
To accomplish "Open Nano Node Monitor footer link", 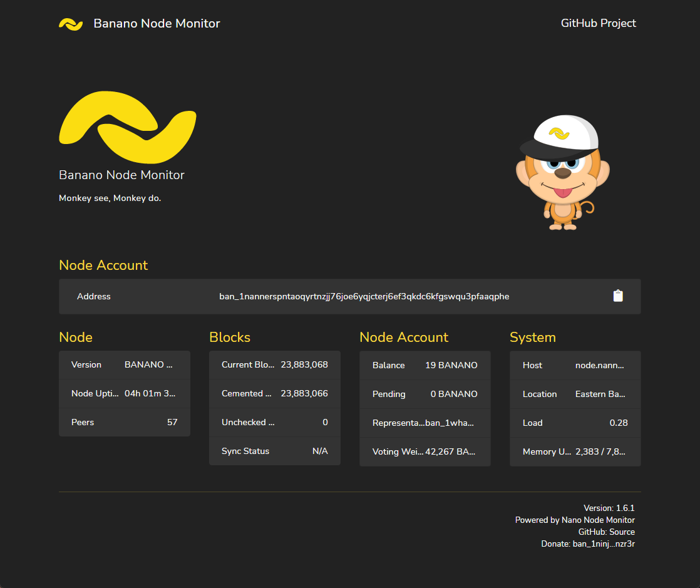I will pos(598,520).
